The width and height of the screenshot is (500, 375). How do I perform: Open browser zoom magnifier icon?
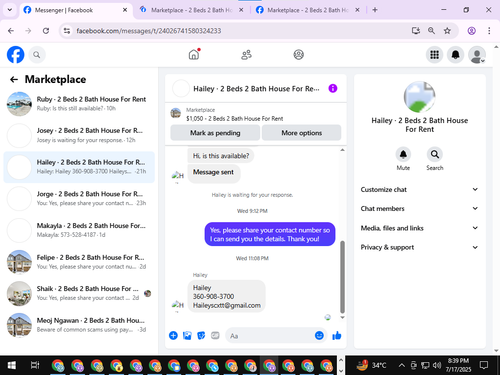coord(431,31)
